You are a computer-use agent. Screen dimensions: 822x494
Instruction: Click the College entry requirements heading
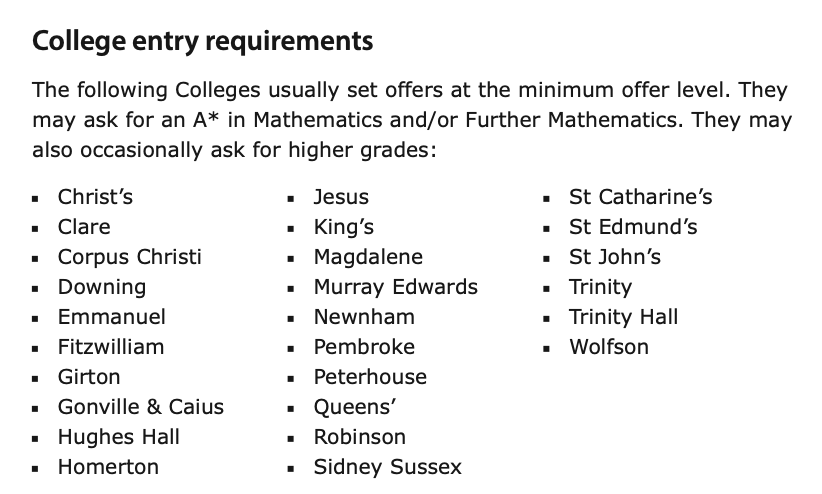[x=202, y=42]
